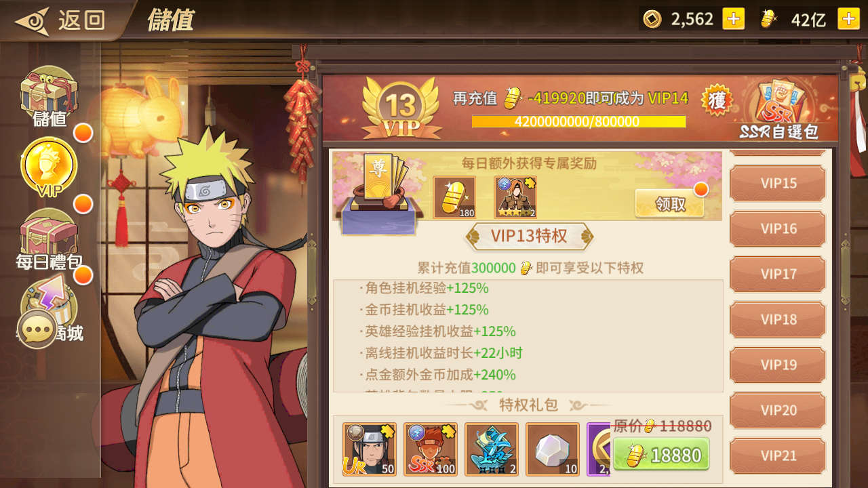Switch to the VIP21 tab
The height and width of the screenshot is (488, 868).
(778, 456)
